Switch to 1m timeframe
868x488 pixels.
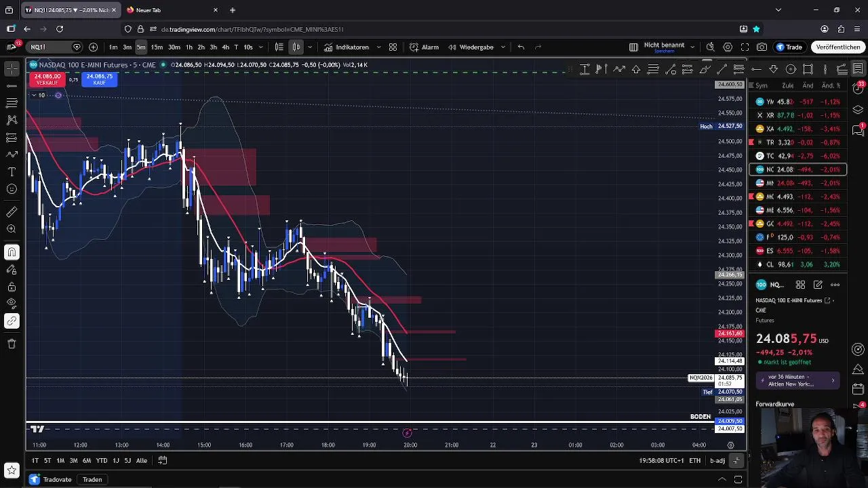click(x=113, y=47)
